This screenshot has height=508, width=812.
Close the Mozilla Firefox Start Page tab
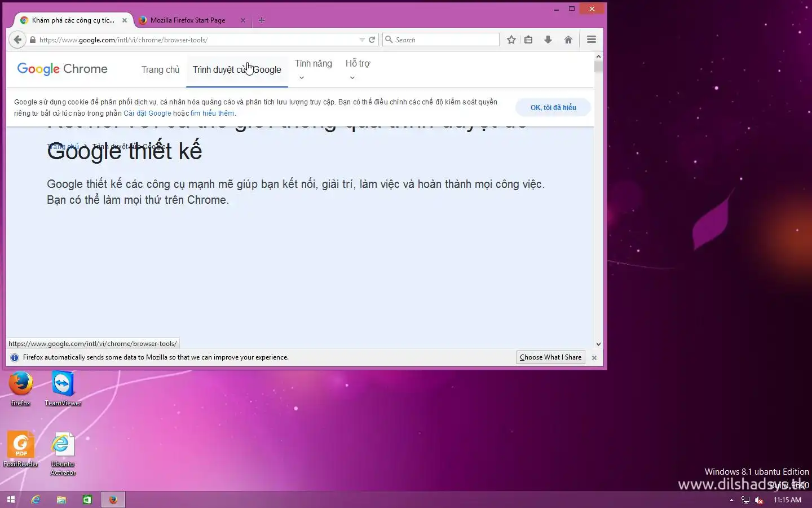coord(243,20)
